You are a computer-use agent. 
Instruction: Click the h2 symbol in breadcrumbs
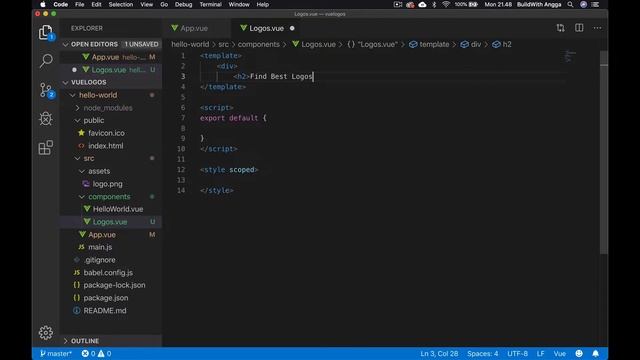502,44
